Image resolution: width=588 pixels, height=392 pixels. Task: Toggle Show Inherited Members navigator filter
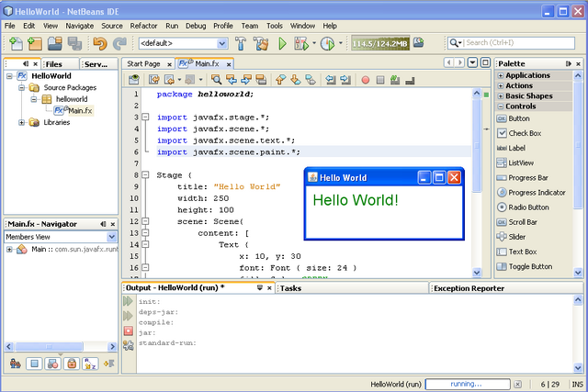[x=16, y=364]
